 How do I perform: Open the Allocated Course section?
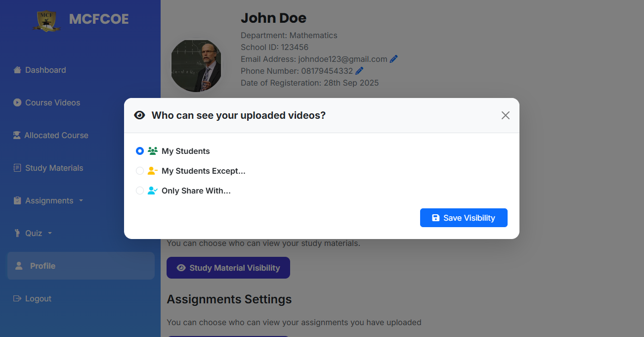pyautogui.click(x=56, y=135)
